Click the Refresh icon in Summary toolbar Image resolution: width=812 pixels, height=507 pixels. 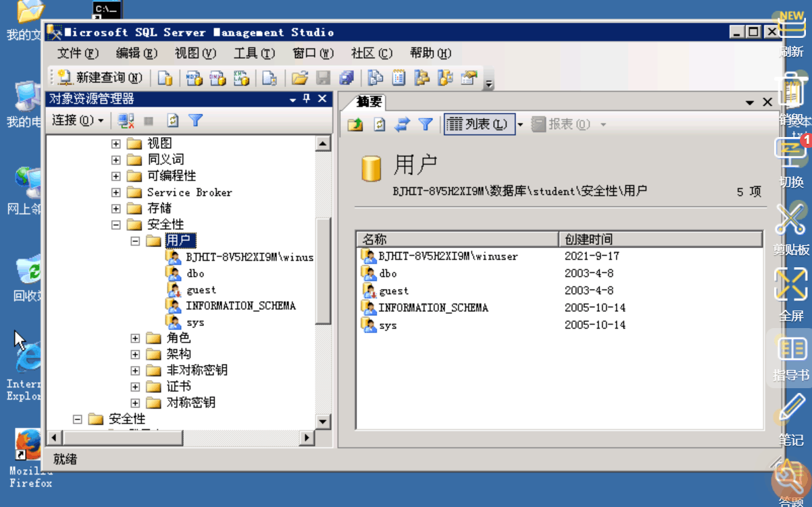[x=379, y=124]
